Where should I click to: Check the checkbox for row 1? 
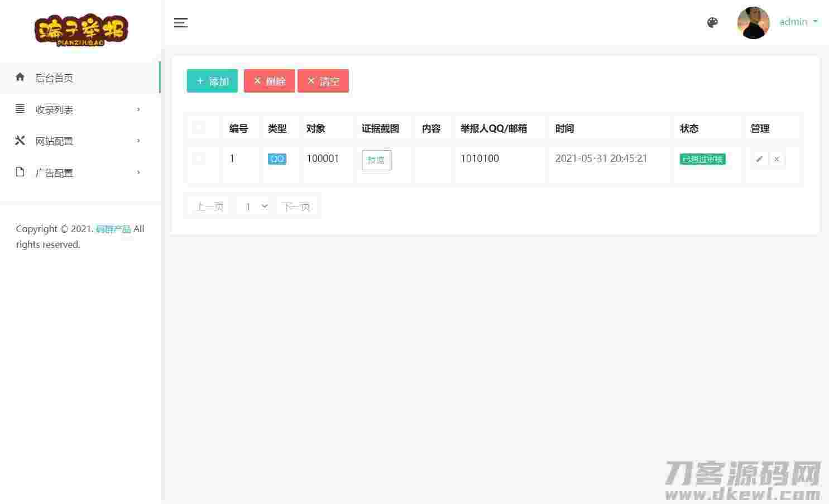coord(199,159)
